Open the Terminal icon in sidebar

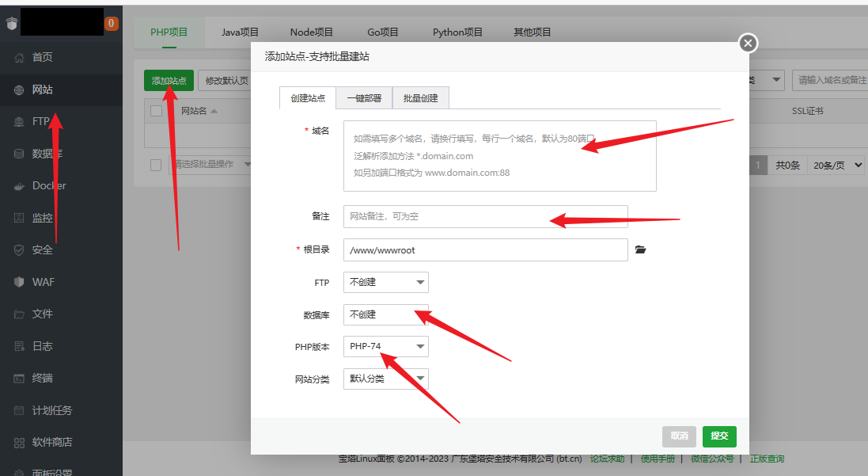point(19,379)
